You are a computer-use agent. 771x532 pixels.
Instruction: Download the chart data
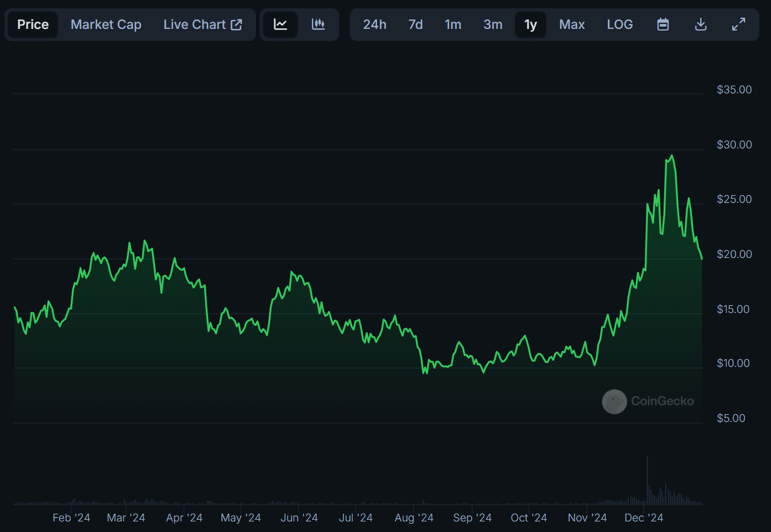point(701,24)
